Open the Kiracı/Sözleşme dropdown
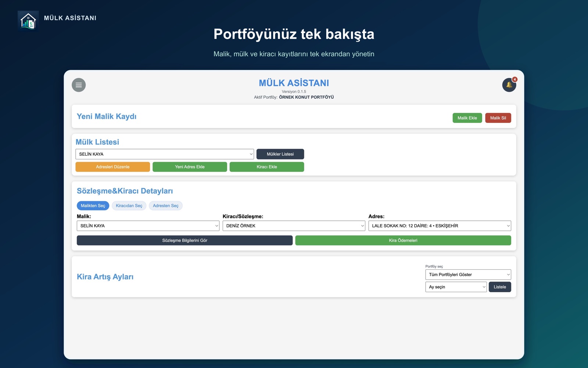 294,226
